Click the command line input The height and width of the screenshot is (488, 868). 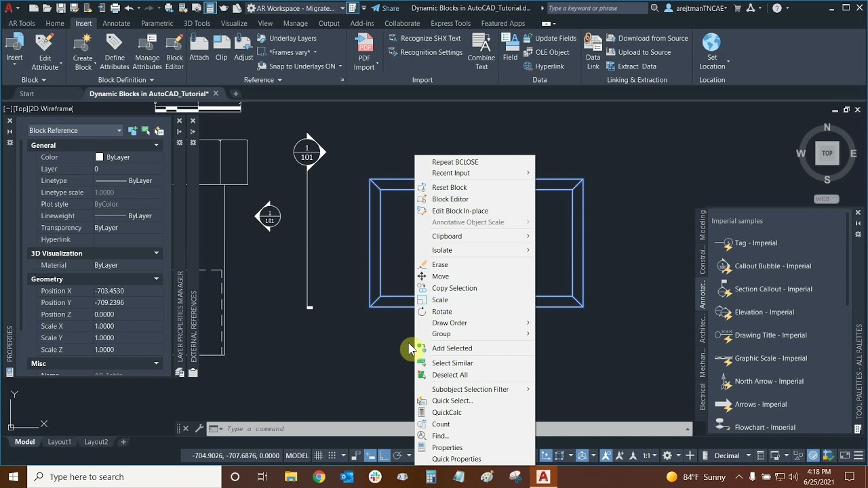coord(448,428)
